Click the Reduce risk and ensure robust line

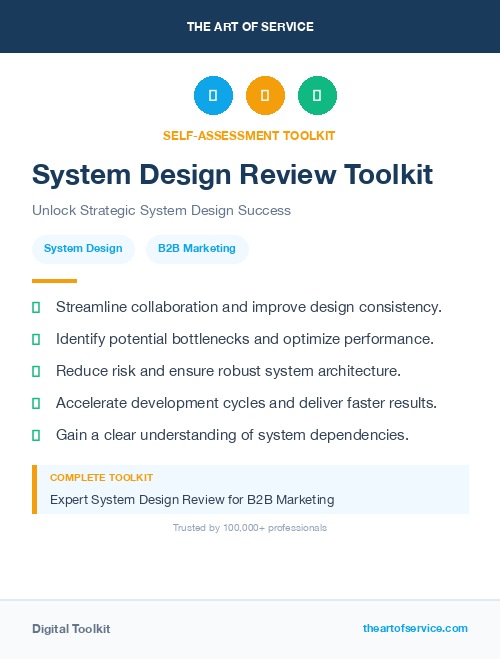tap(229, 371)
